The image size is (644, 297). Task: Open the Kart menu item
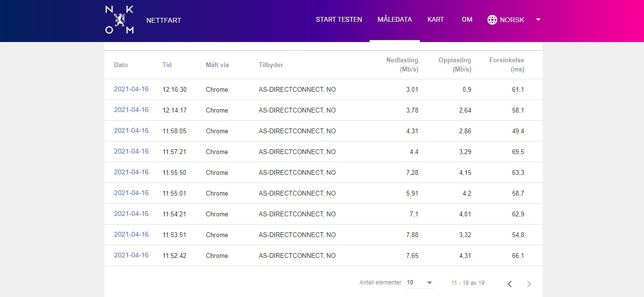click(436, 20)
